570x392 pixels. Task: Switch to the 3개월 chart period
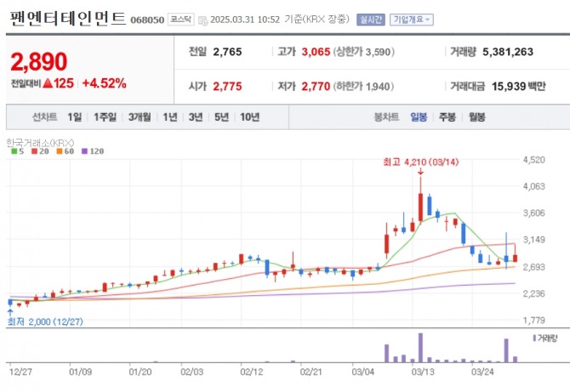(x=140, y=117)
